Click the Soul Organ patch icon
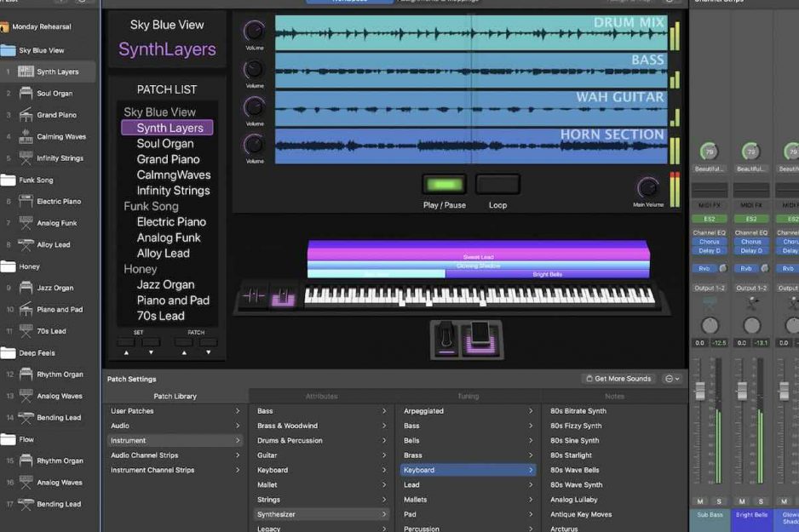 coord(26,93)
